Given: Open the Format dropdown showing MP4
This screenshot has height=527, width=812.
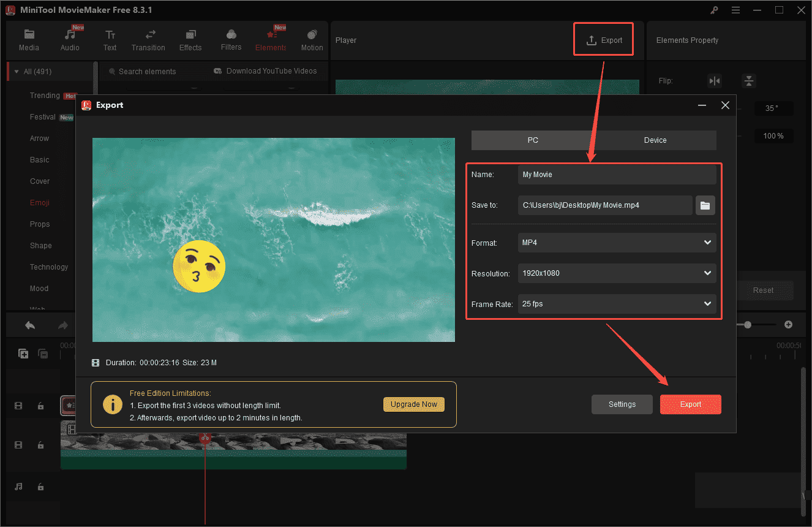Looking at the screenshot, I should tap(616, 243).
